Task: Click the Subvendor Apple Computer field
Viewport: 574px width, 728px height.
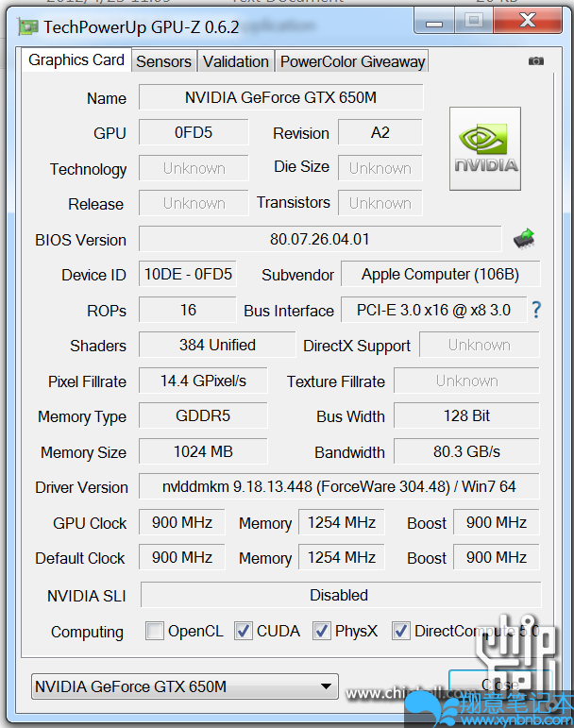Action: [x=440, y=274]
